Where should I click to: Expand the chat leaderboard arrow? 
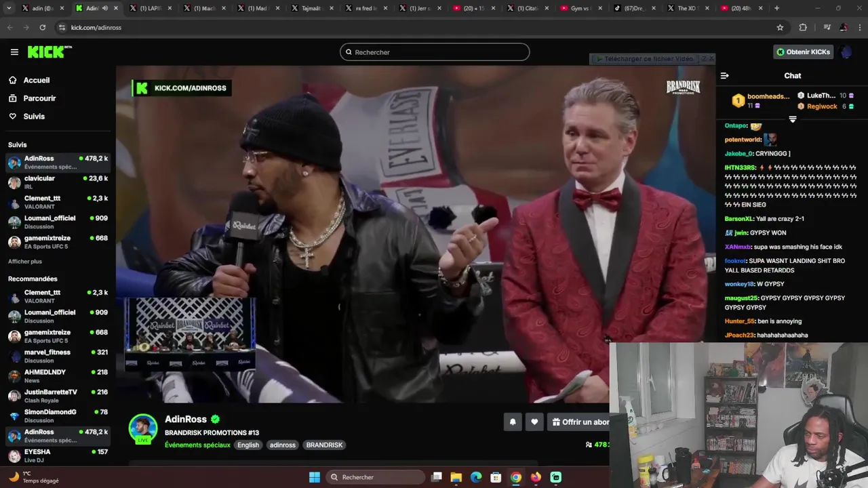click(x=793, y=119)
